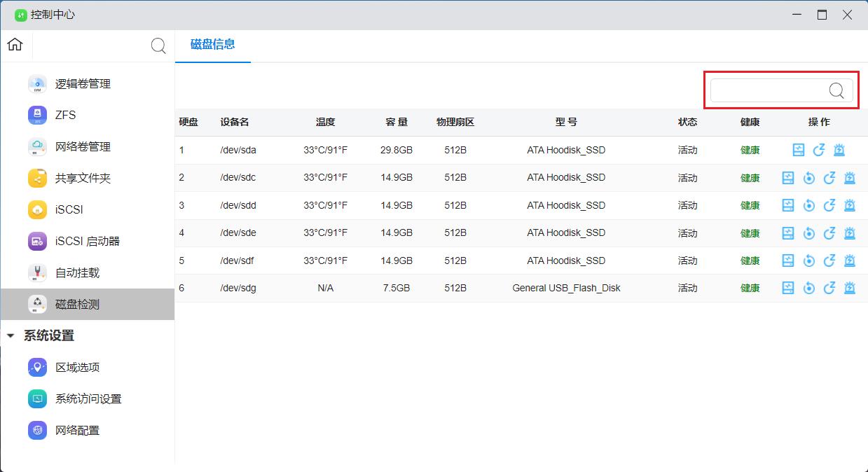Open disk health monitor icon for /dev/sde
Viewport: 868px width, 472px height.
coord(788,233)
